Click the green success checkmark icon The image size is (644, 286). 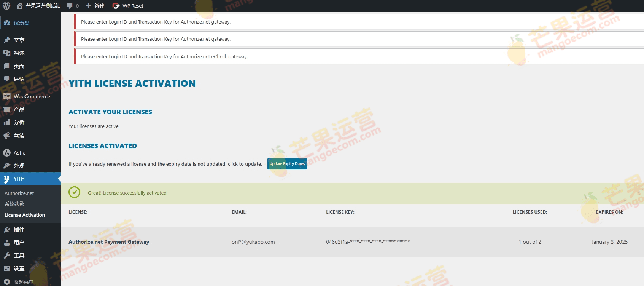click(74, 192)
